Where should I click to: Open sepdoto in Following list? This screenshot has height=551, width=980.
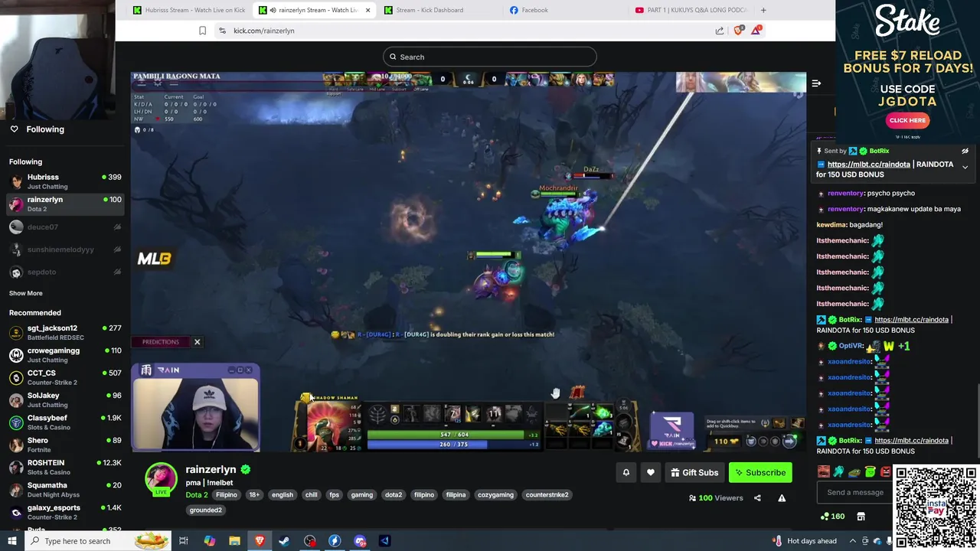(x=65, y=272)
